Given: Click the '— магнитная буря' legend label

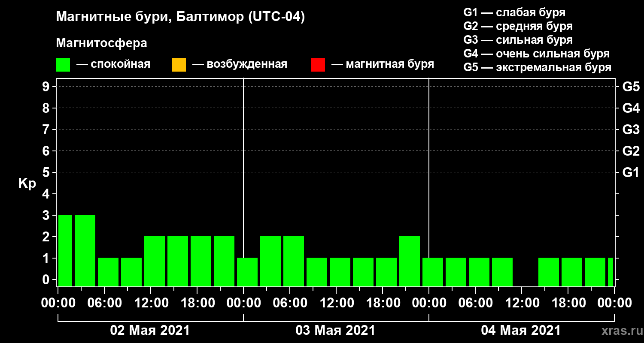Looking at the screenshot, I should 383,64.
